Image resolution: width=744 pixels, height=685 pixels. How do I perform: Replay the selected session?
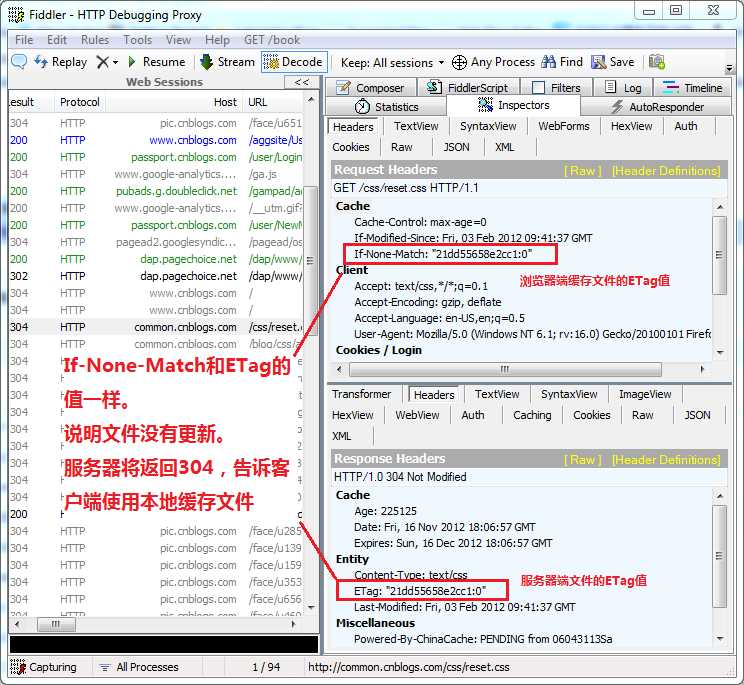60,62
